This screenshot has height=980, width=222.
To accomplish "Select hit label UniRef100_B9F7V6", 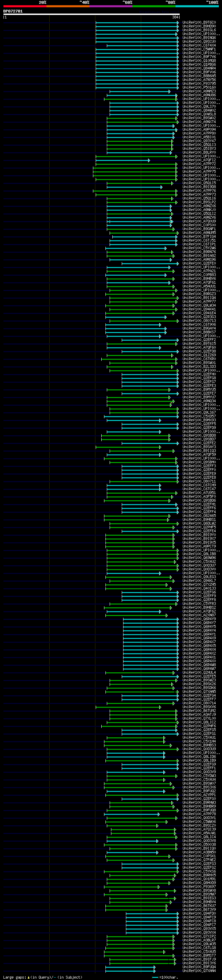I will tap(199, 57).
